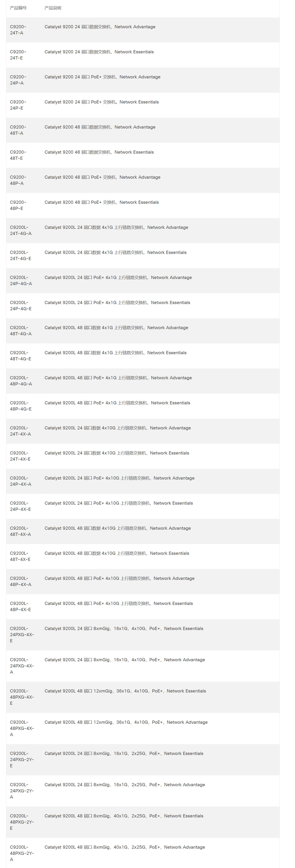Image resolution: width=295 pixels, height=868 pixels.
Task: Select the C9200L-48T-4G-E product number
Action: point(21,355)
